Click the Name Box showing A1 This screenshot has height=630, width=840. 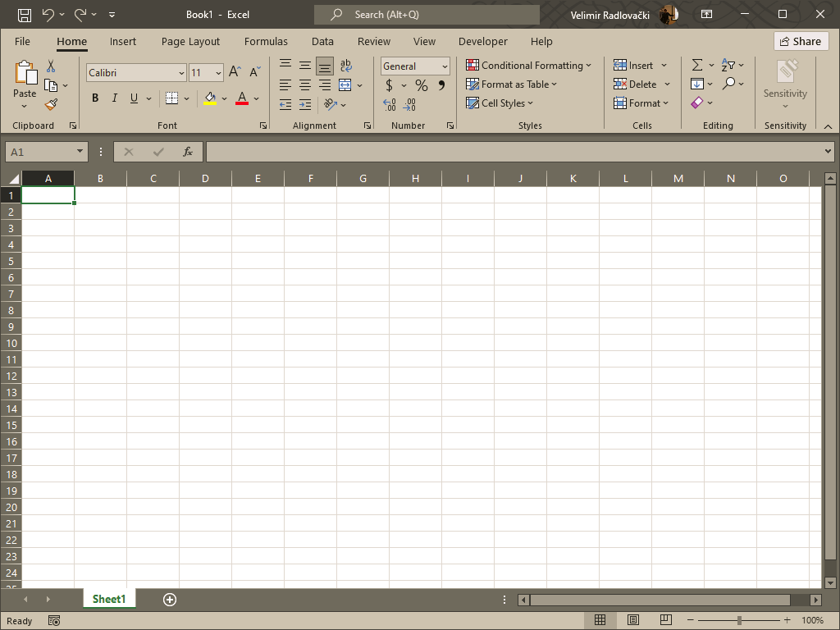(39, 152)
